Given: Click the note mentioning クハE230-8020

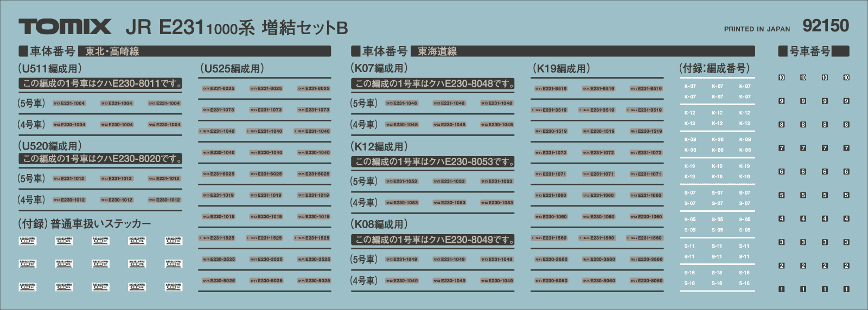Looking at the screenshot, I should pos(100,159).
